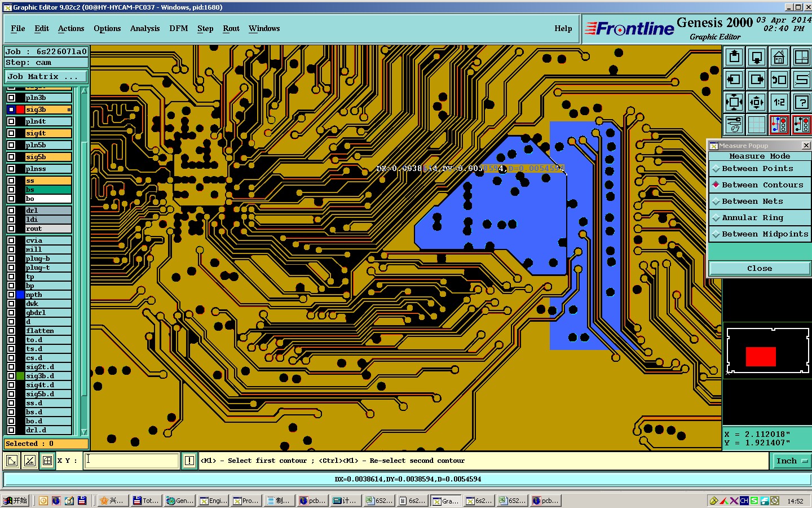
Task: Open the File menu
Action: click(x=18, y=29)
